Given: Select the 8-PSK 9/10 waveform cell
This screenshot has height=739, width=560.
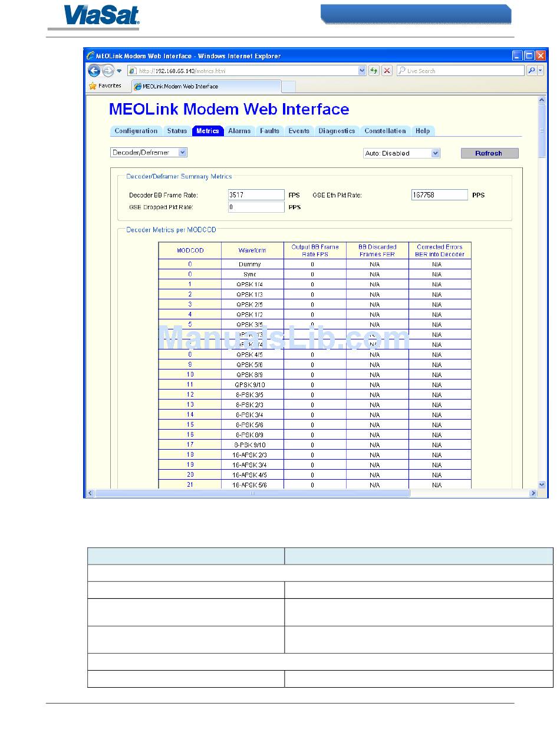Looking at the screenshot, I should [252, 445].
